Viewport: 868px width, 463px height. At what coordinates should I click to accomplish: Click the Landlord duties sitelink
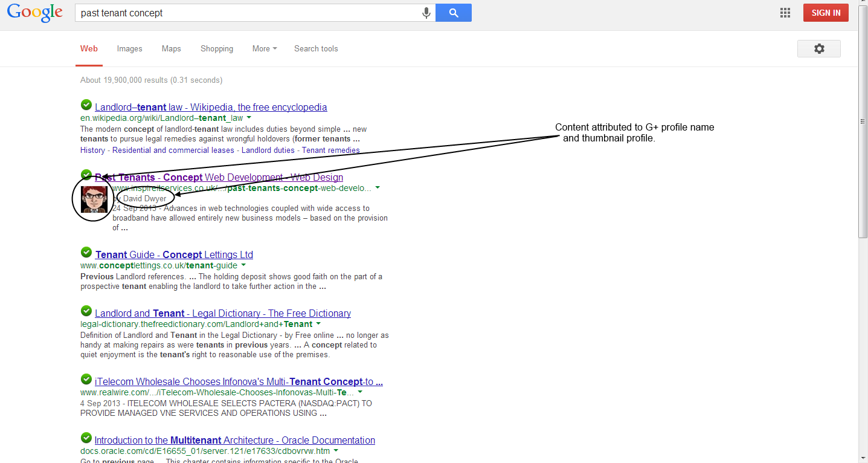click(x=268, y=150)
